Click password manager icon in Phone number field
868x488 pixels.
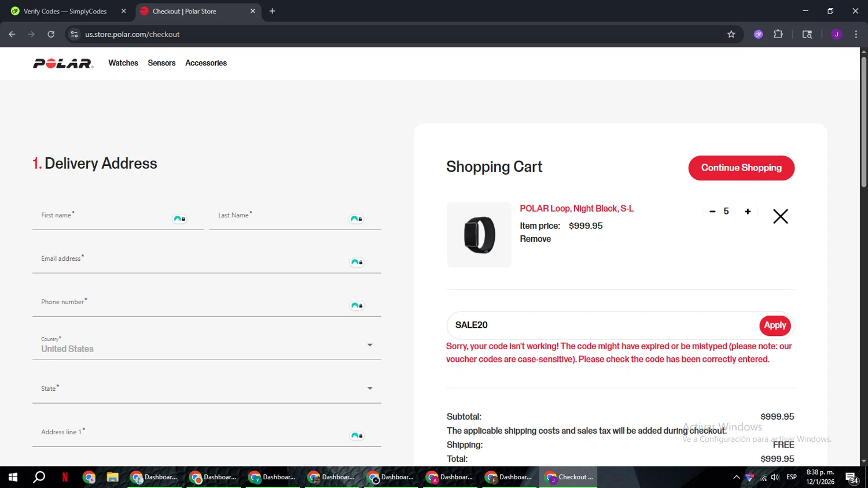(x=356, y=306)
